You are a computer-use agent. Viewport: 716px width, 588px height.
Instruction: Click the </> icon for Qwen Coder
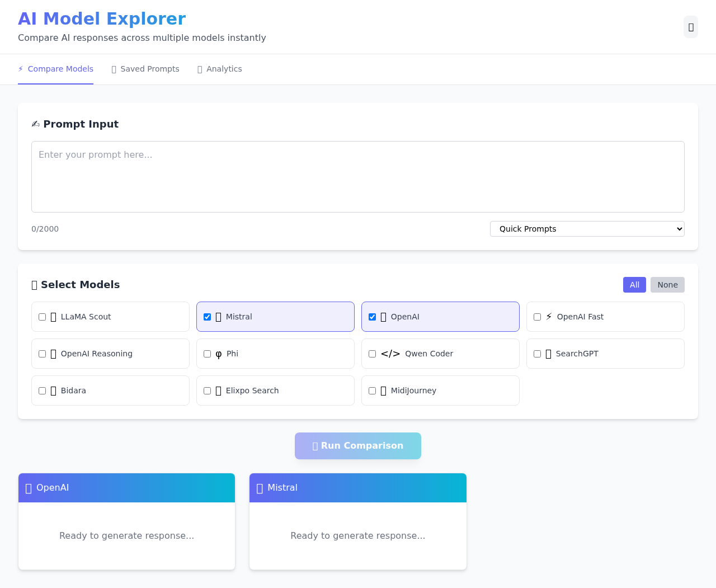(x=390, y=353)
